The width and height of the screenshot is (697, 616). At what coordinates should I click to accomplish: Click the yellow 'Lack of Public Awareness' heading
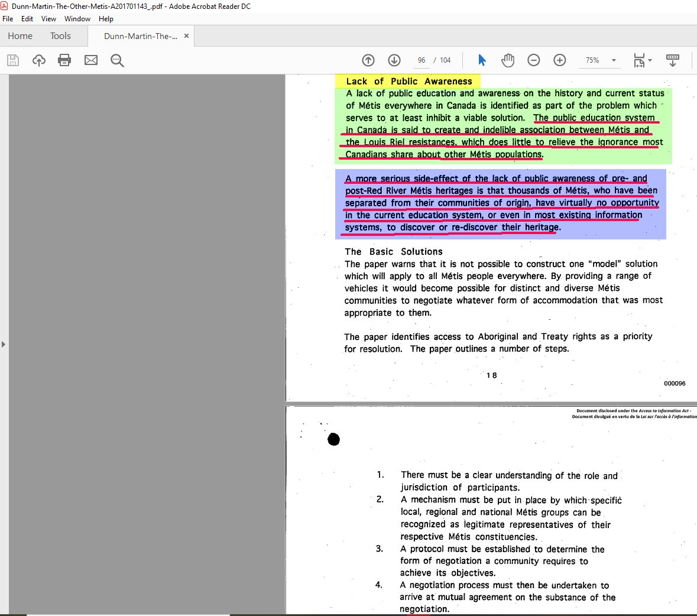click(x=409, y=82)
